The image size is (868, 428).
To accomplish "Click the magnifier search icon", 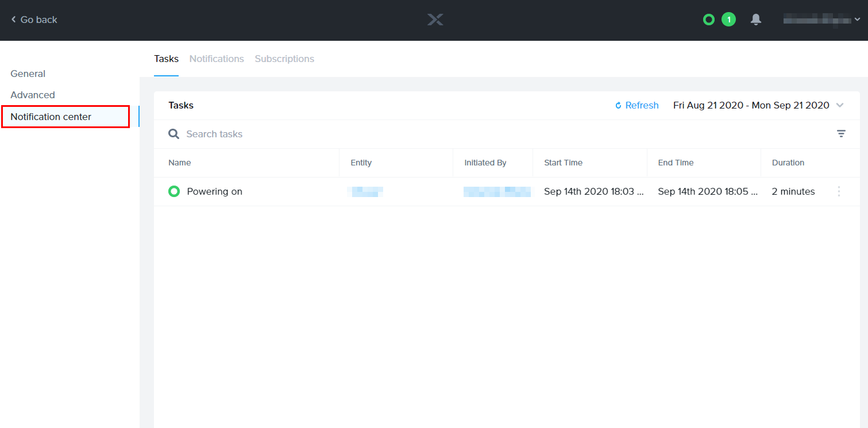I will [173, 134].
